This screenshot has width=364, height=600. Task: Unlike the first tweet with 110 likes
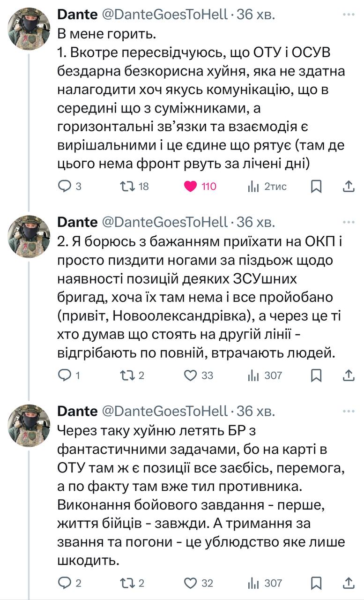click(x=191, y=186)
